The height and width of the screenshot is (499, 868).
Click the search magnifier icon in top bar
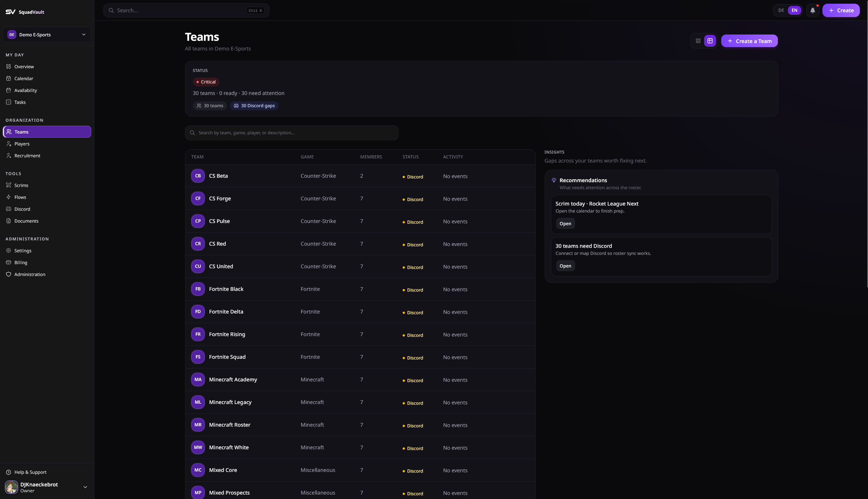[x=111, y=10]
